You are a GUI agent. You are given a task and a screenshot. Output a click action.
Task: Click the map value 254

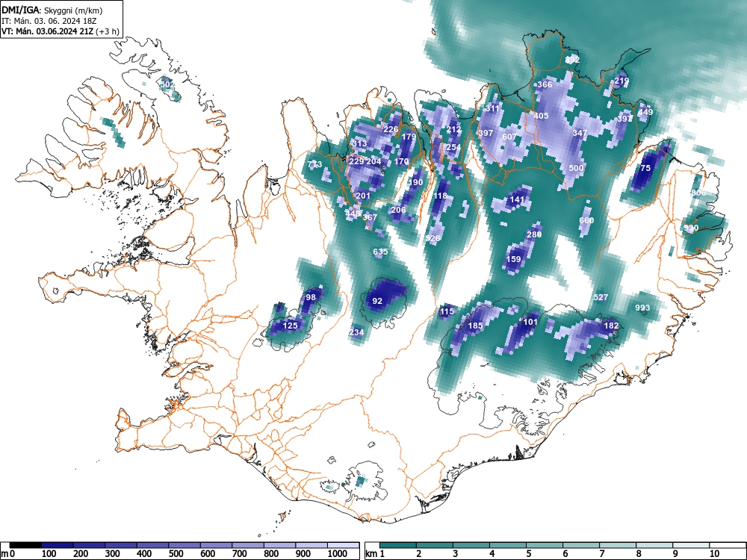(x=453, y=147)
